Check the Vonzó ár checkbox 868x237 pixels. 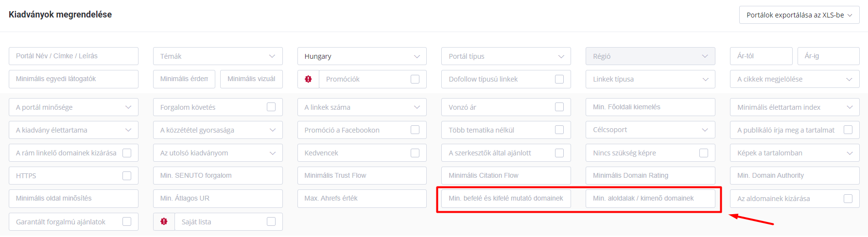(559, 107)
